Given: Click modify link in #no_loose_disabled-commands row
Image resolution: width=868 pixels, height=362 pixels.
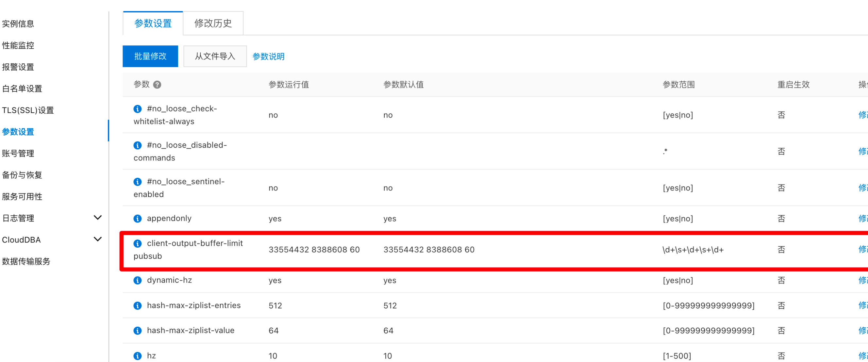Looking at the screenshot, I should click(863, 152).
